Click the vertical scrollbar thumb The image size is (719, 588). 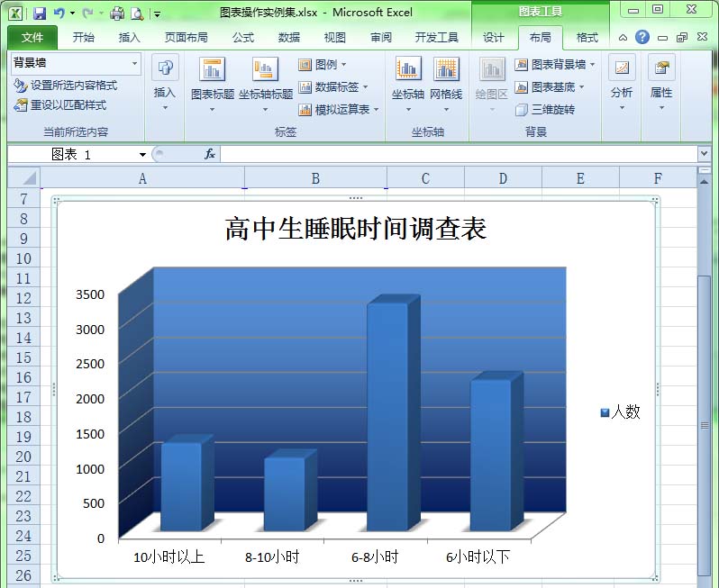coord(704,425)
